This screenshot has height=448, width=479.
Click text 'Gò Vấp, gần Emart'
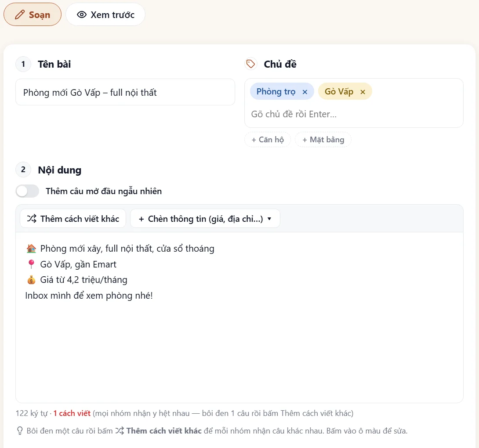[x=78, y=264]
